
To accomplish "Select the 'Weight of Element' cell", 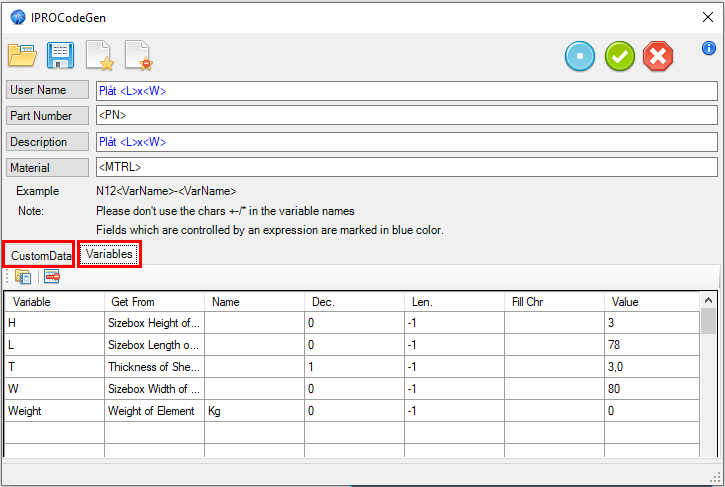I will click(154, 411).
